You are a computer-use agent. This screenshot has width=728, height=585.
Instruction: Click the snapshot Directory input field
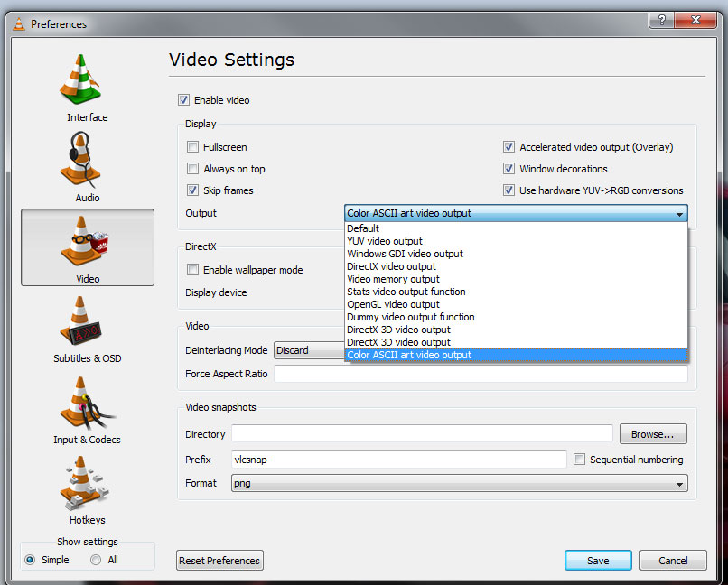[422, 433]
